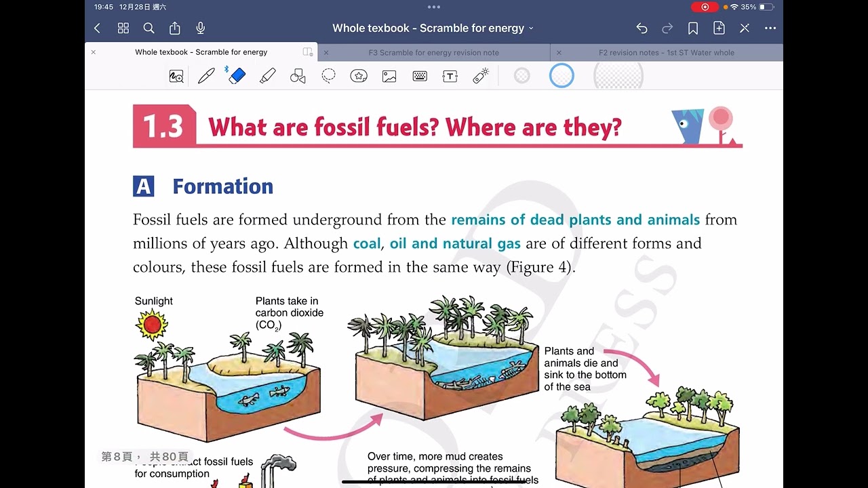The width and height of the screenshot is (868, 488).
Task: Redo the last action
Action: pos(667,28)
